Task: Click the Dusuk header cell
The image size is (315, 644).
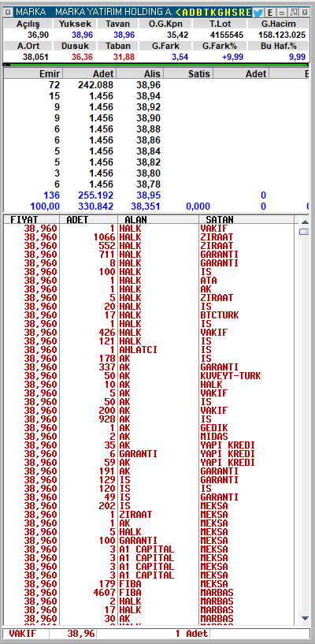Action: click(x=75, y=46)
